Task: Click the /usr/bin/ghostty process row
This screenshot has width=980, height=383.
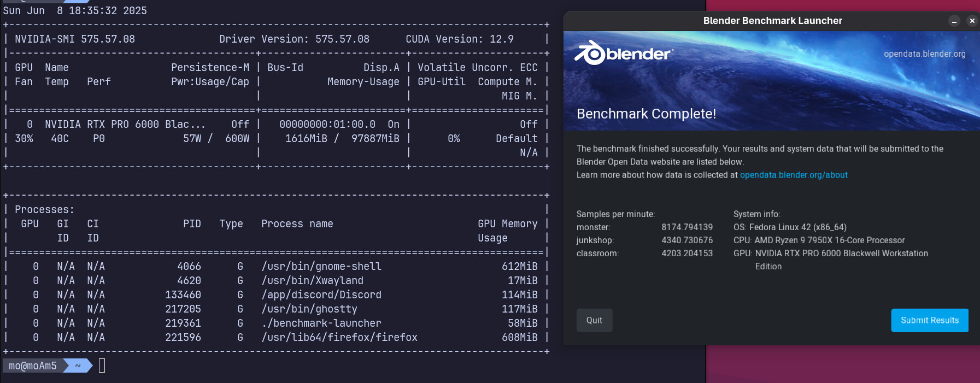Action: (276, 309)
